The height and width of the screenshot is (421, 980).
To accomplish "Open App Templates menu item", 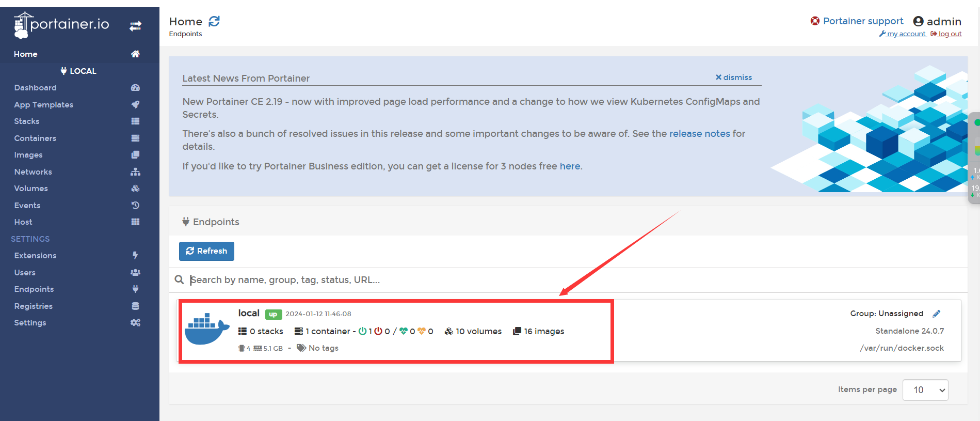I will point(44,104).
